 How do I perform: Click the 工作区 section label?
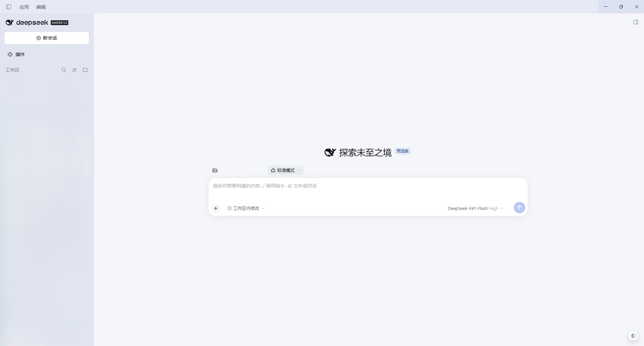(x=12, y=70)
